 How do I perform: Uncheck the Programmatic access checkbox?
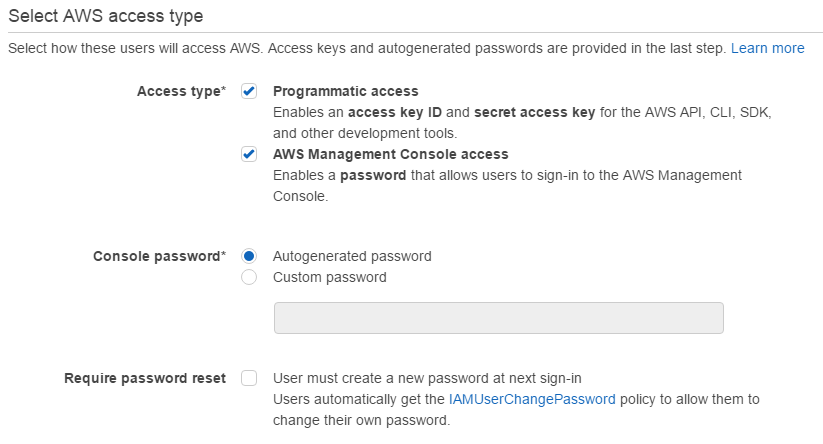(x=249, y=91)
